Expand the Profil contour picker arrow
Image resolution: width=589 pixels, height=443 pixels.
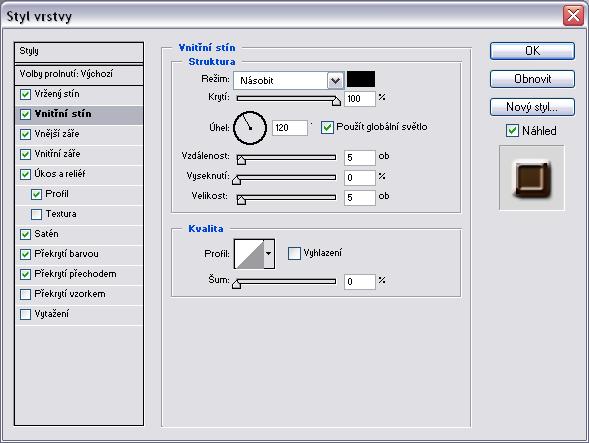click(269, 254)
